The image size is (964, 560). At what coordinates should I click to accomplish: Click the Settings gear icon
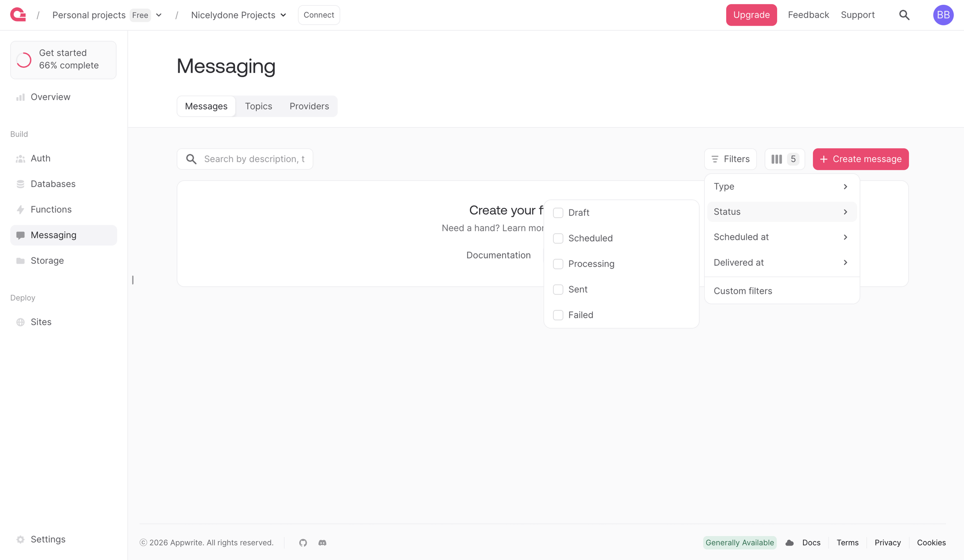tap(20, 539)
